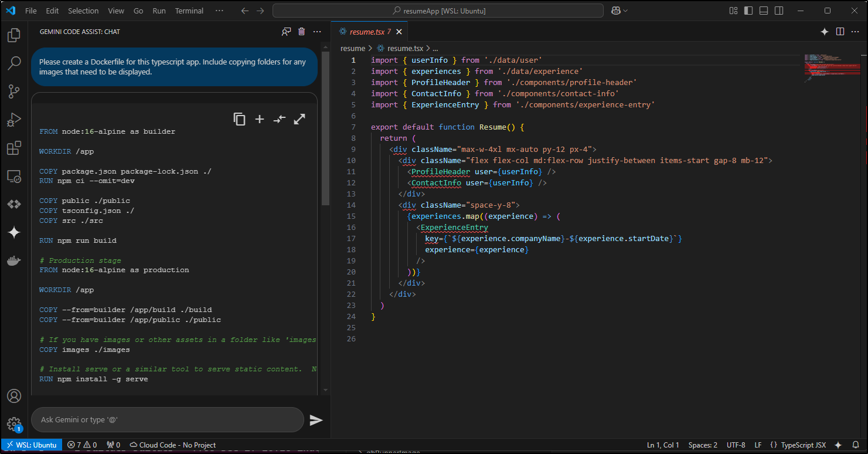The width and height of the screenshot is (868, 454).
Task: Copy the Dockerfile code block
Action: [239, 119]
